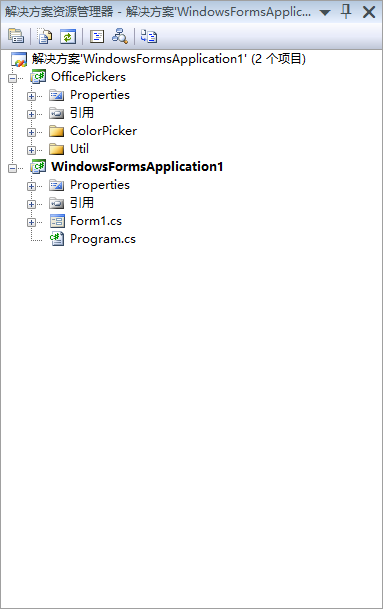Expand the ColorPicker folder
Viewport: 383px width, 609px height.
31,132
